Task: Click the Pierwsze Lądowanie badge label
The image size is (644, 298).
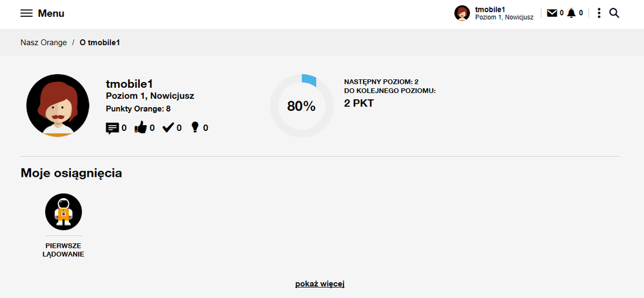Action: pyautogui.click(x=63, y=250)
